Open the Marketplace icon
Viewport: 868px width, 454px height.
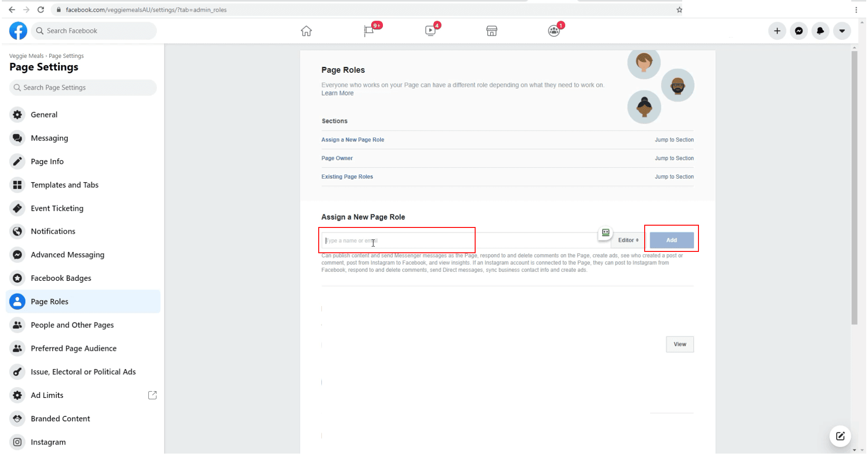(x=491, y=31)
